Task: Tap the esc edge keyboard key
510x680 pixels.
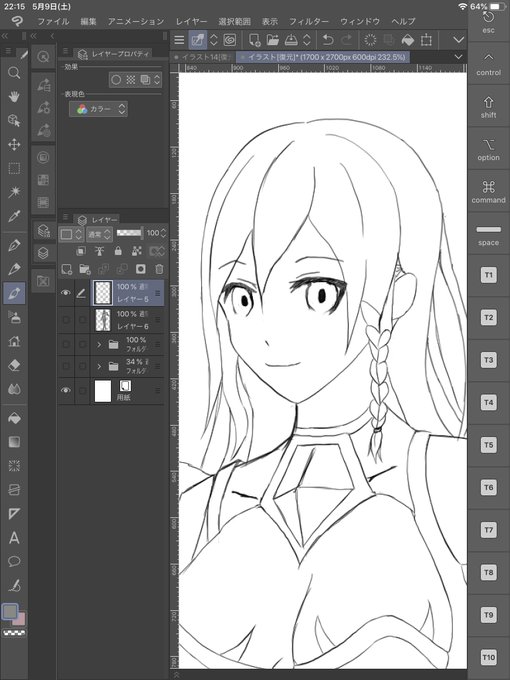Action: tap(488, 22)
